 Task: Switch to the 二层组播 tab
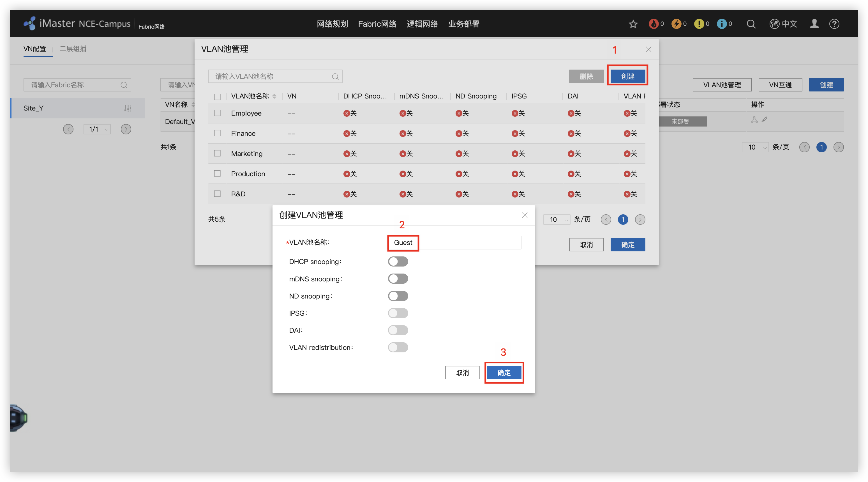(73, 49)
